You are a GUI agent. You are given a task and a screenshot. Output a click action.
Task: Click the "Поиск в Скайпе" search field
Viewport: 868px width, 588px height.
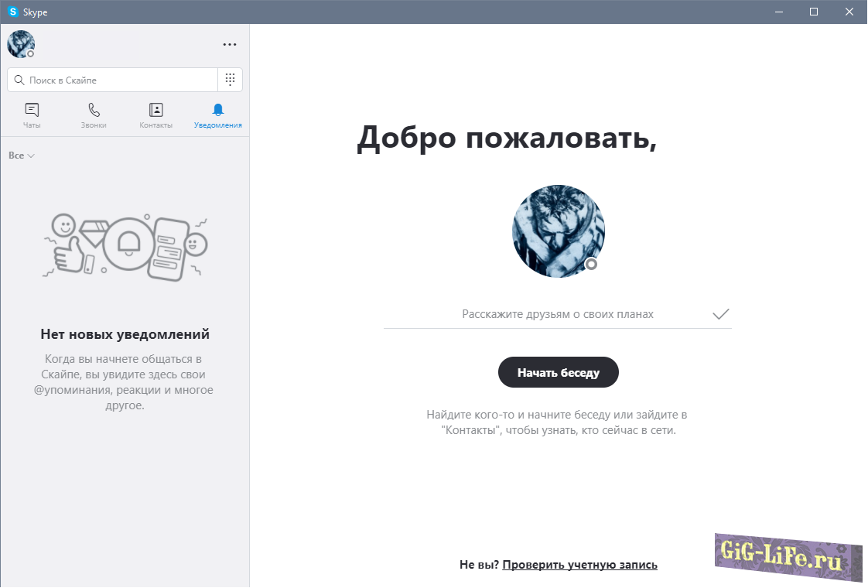click(x=120, y=80)
